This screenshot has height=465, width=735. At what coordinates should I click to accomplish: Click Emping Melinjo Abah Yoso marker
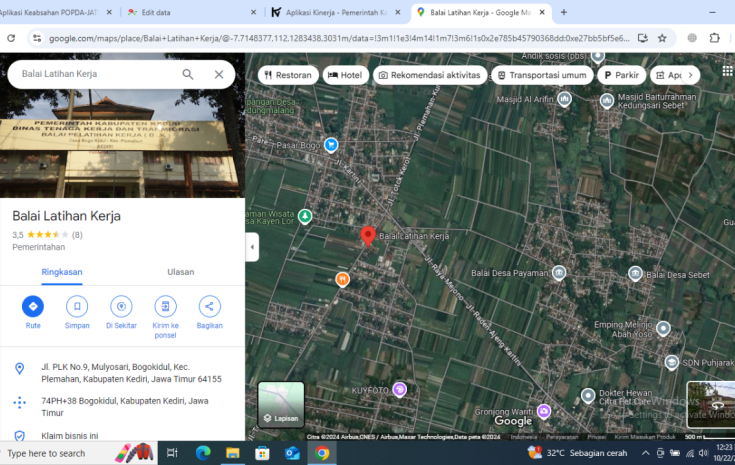pos(663,329)
